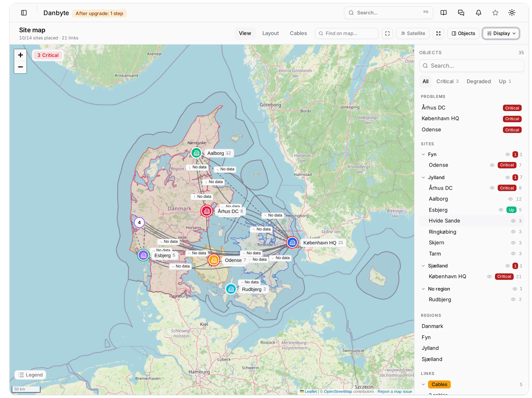
Task: Click the favorites star icon
Action: pyautogui.click(x=495, y=13)
